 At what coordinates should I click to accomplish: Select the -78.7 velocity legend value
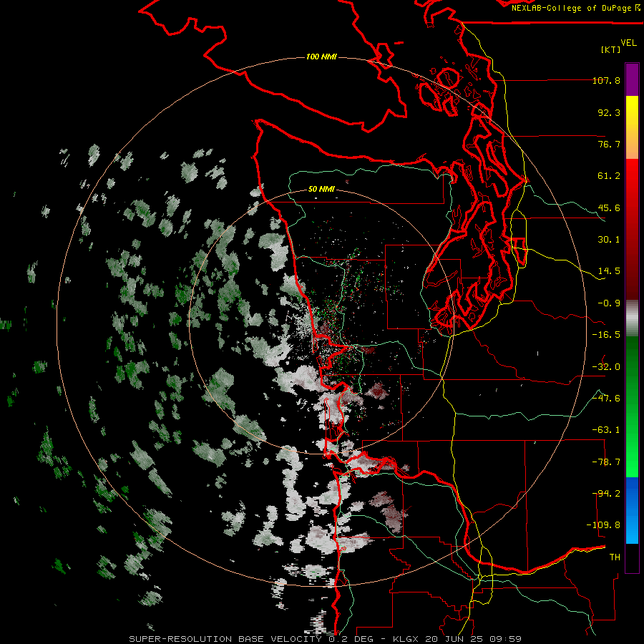click(x=606, y=462)
